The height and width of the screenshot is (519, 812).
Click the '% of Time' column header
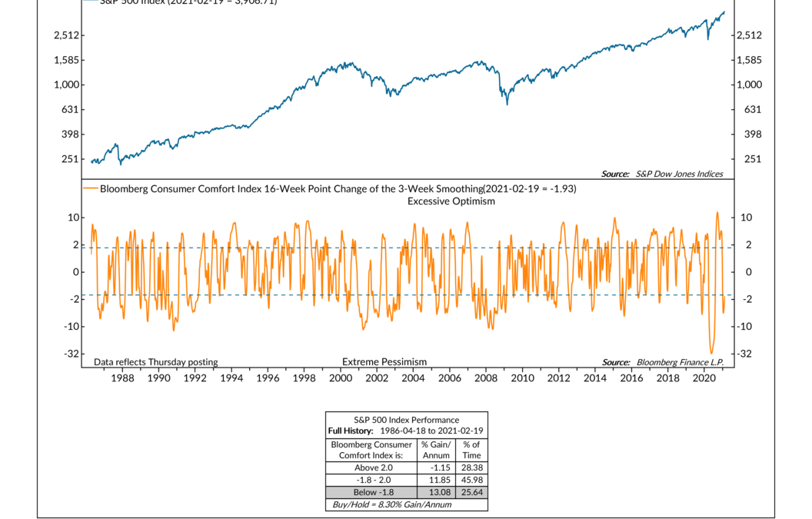(x=472, y=450)
